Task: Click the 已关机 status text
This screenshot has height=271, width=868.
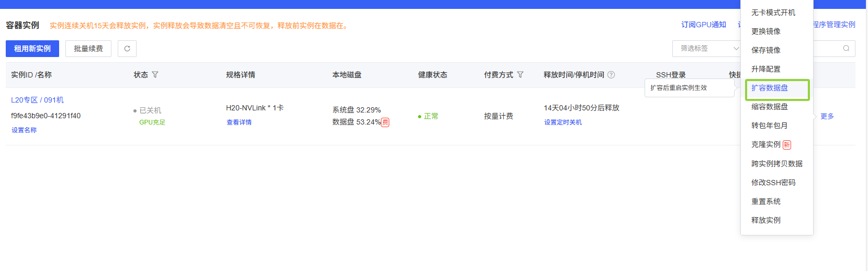Action: click(x=150, y=110)
